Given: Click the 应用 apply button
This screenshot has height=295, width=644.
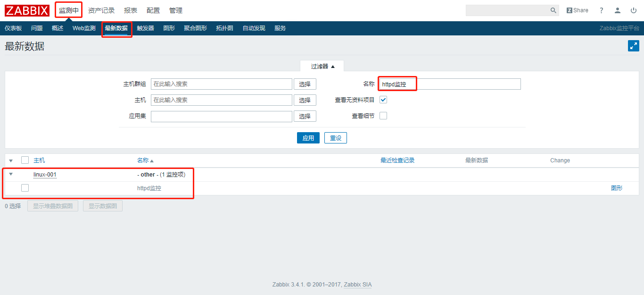Looking at the screenshot, I should click(x=308, y=138).
